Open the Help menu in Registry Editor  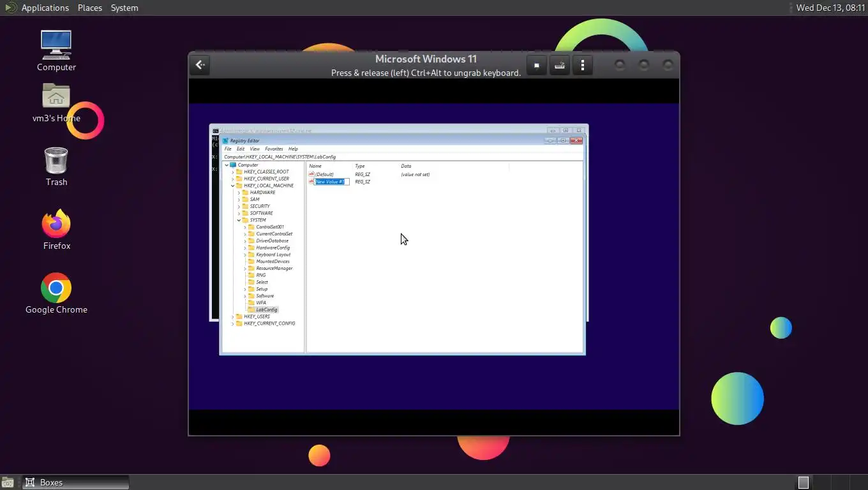tap(293, 149)
